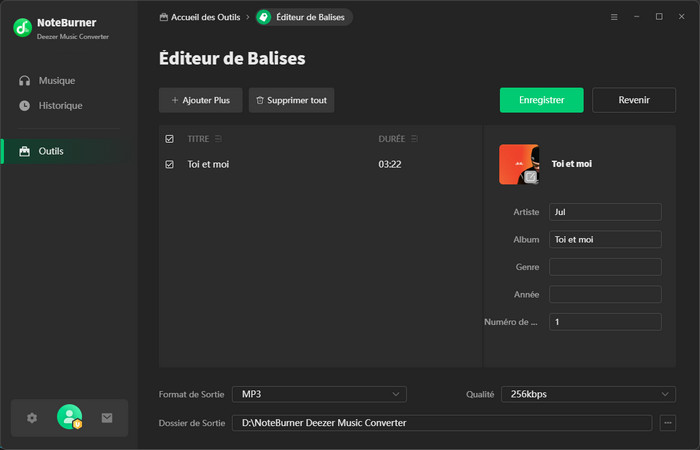Viewport: 700px width, 450px height.
Task: Click the track number field
Action: (x=605, y=322)
